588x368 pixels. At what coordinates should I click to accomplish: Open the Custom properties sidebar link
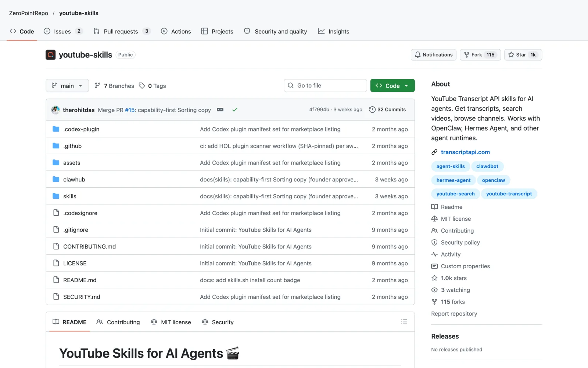[461, 266]
